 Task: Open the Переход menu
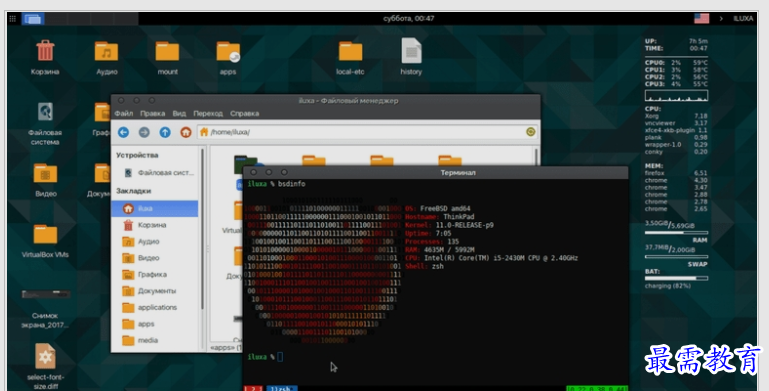pyautogui.click(x=208, y=113)
